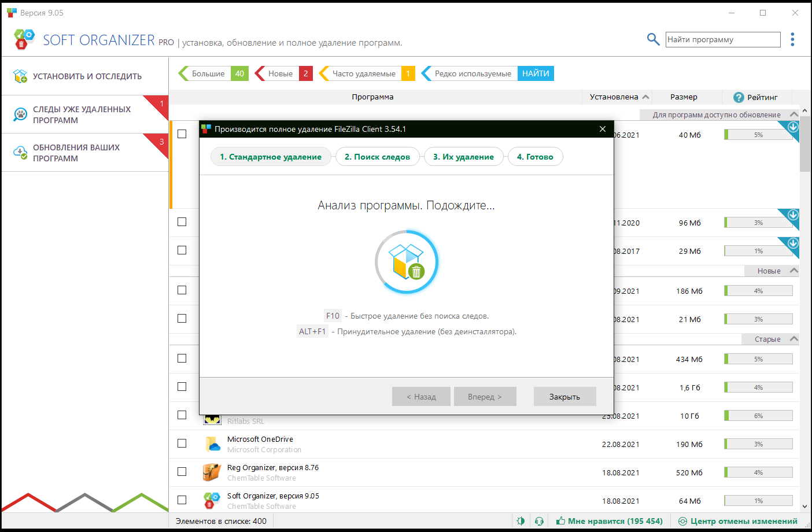
Task: Open the 'Редко используемые' filter
Action: [469, 73]
